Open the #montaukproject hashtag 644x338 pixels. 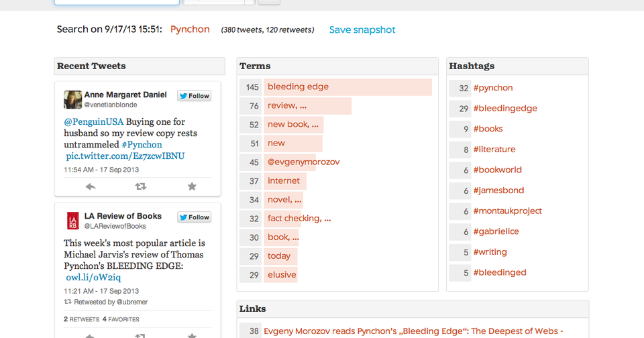tap(508, 211)
